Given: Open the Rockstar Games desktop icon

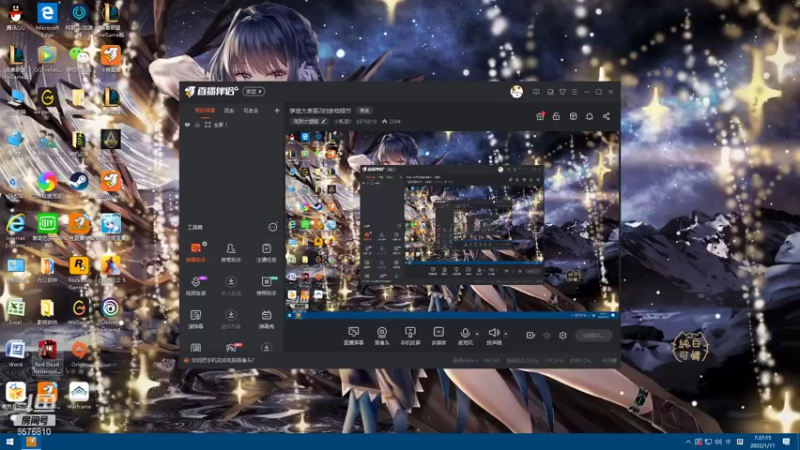Looking at the screenshot, I should pyautogui.click(x=79, y=273).
